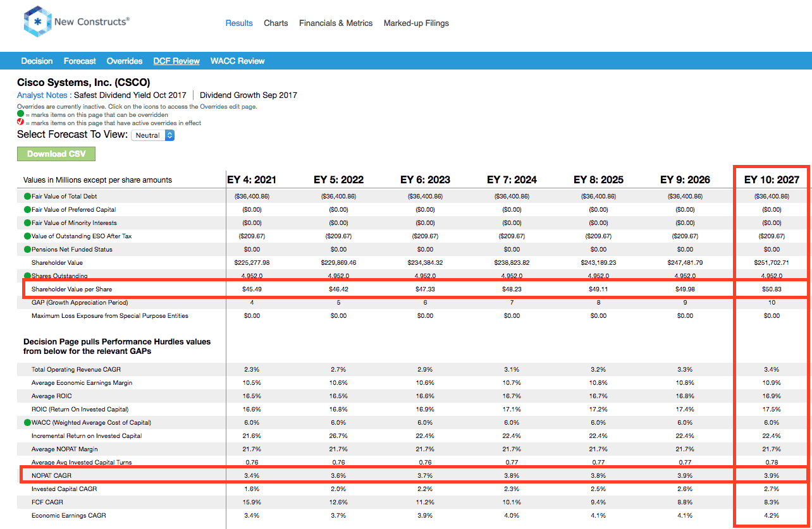Click the EY 8: 2025 column header
Image resolution: width=812 pixels, height=529 pixels.
pos(598,180)
